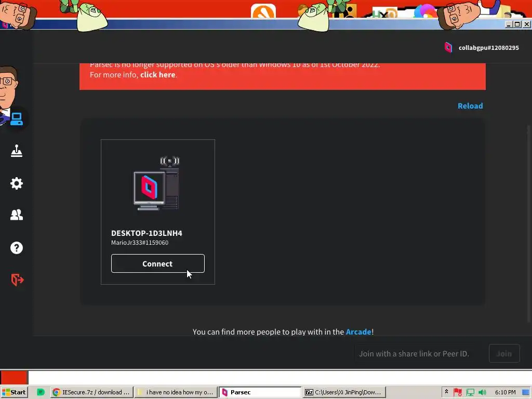Viewport: 532px width, 399px height.
Task: Minimize the Parsec window
Action: 508,24
